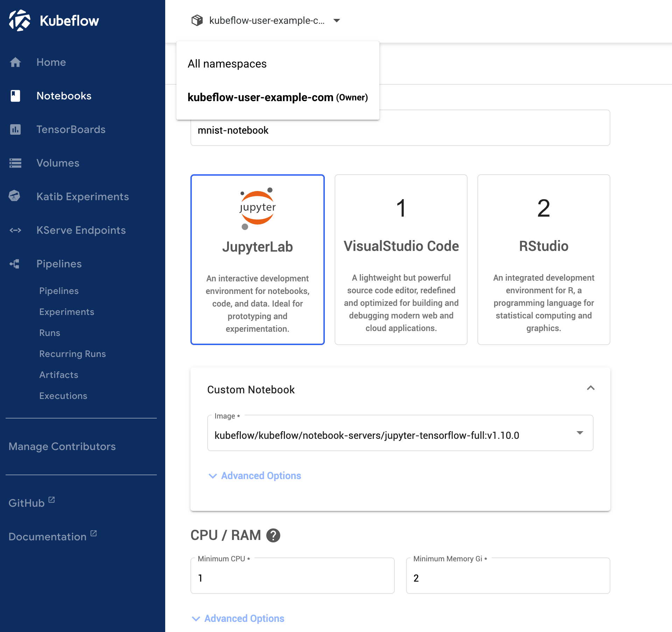Click the Documentation external link icon
Image resolution: width=672 pixels, height=632 pixels.
pos(93,533)
